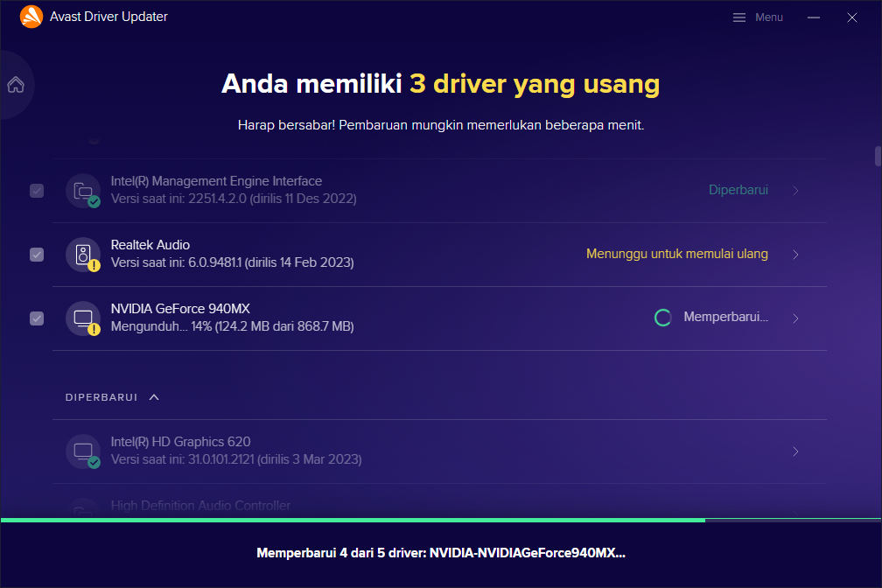Open the Menu label in title bar
The height and width of the screenshot is (588, 882).
point(769,17)
